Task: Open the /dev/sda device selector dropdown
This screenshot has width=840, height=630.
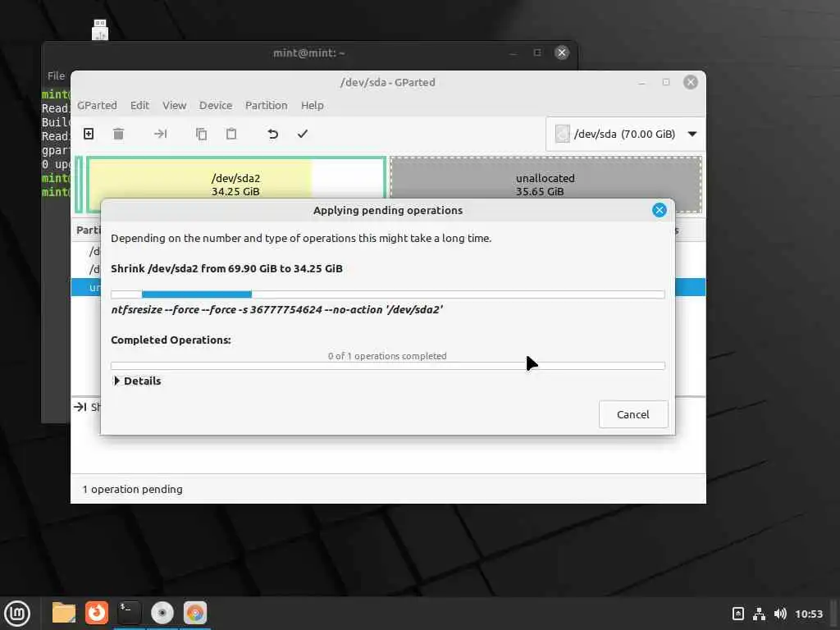Action: [625, 134]
